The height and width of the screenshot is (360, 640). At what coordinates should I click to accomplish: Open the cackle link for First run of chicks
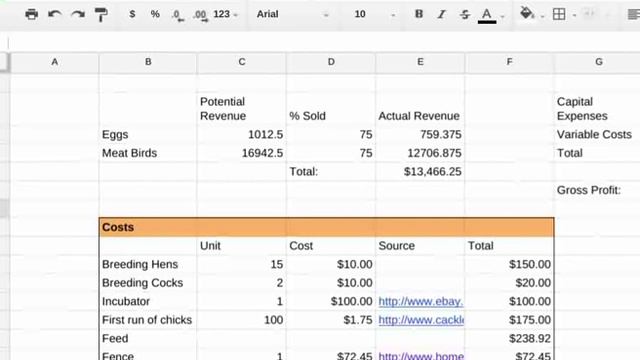click(421, 320)
